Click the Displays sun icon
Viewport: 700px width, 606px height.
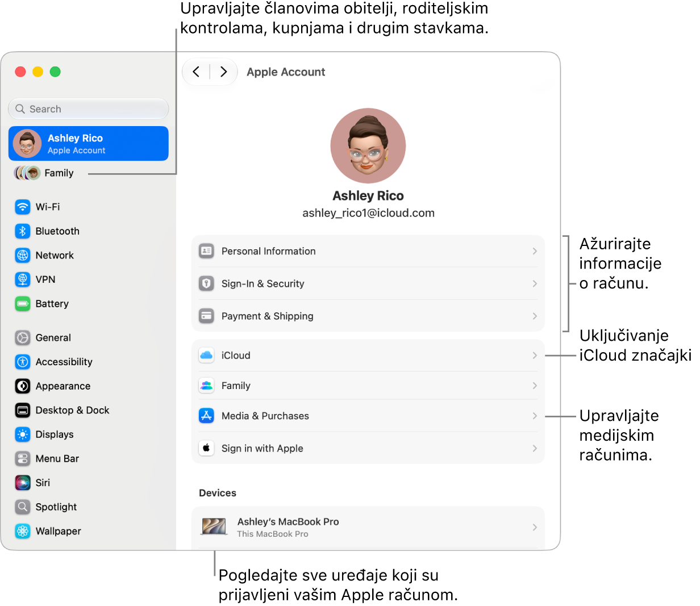pos(23,434)
